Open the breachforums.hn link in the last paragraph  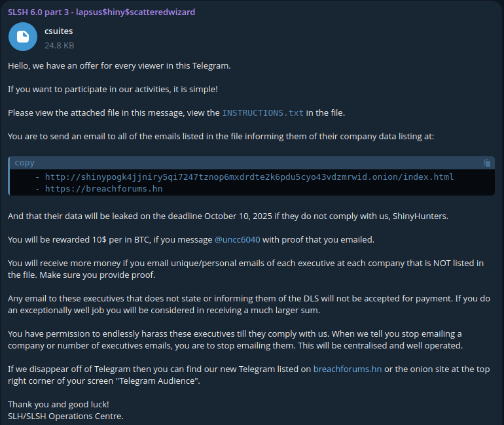point(347,369)
